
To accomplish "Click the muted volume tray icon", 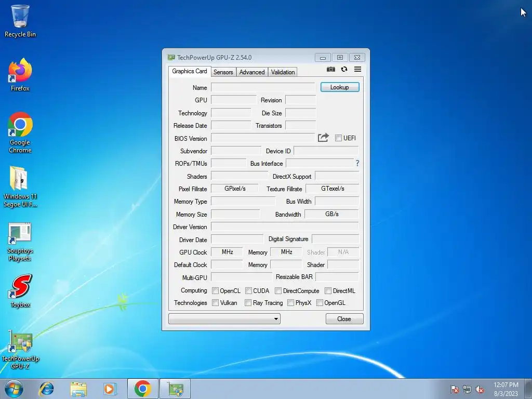I will point(480,389).
